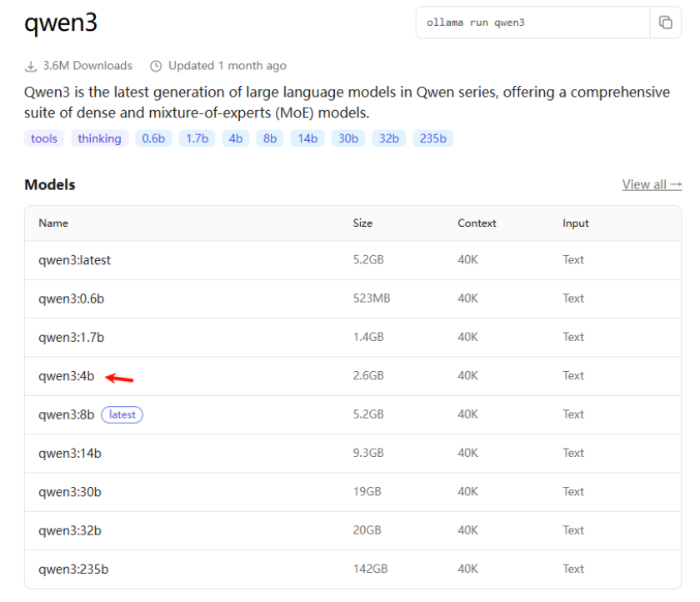
Task: Click the qwen3 page title
Action: click(61, 23)
